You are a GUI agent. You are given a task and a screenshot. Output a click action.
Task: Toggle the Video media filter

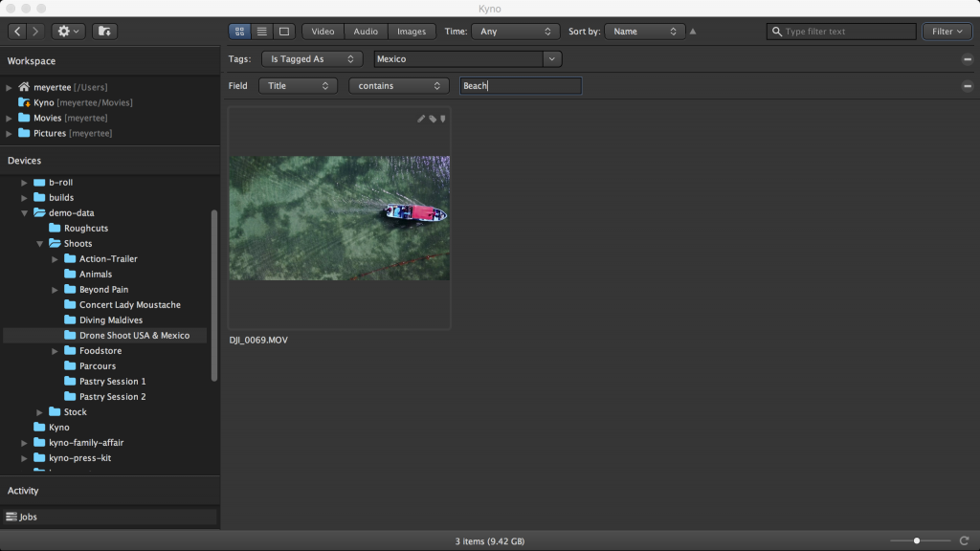point(323,31)
